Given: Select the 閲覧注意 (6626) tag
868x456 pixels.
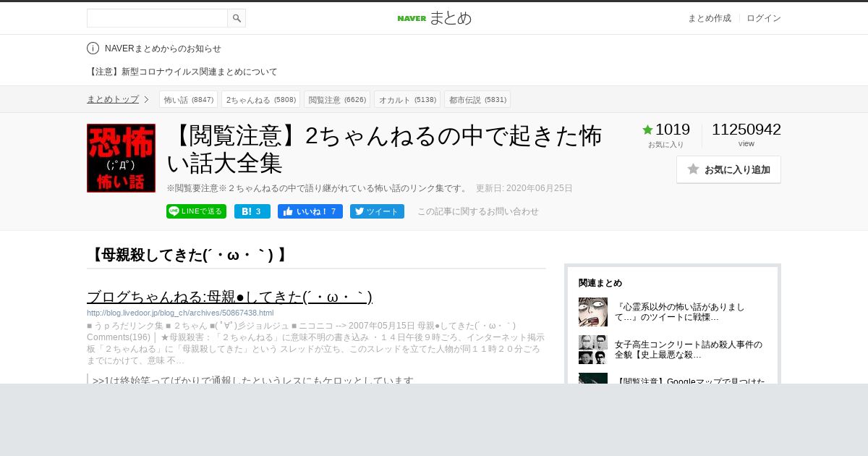Looking at the screenshot, I should [337, 99].
